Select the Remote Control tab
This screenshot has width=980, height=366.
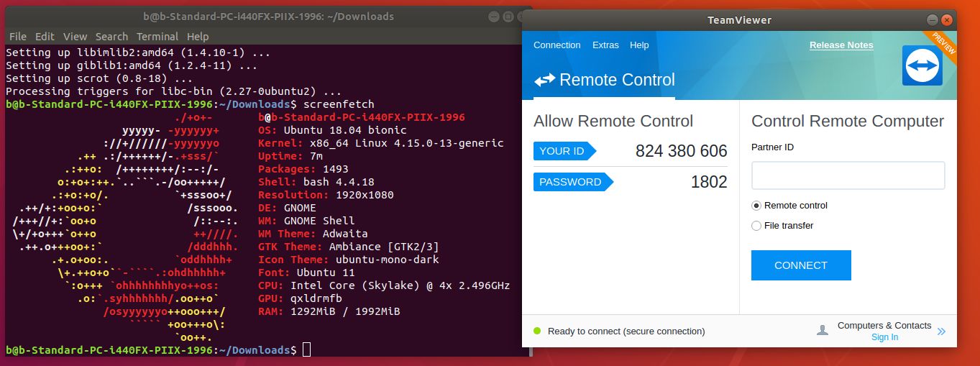tap(605, 80)
